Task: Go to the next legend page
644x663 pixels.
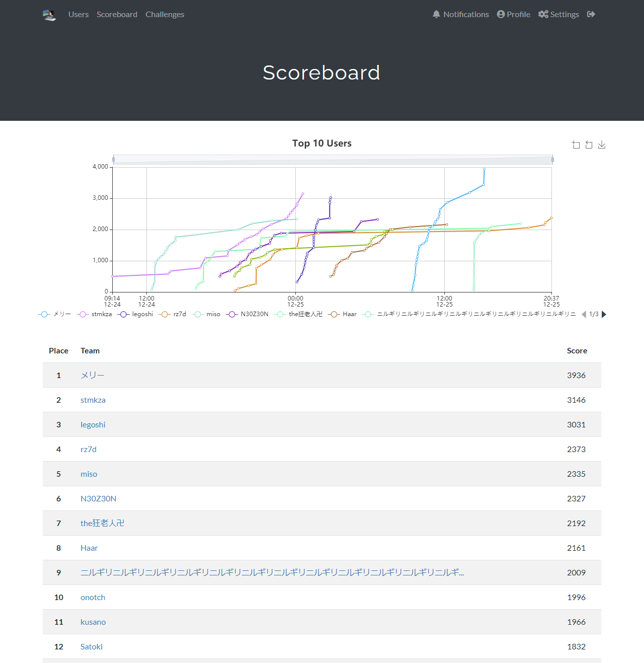Action: tap(604, 314)
